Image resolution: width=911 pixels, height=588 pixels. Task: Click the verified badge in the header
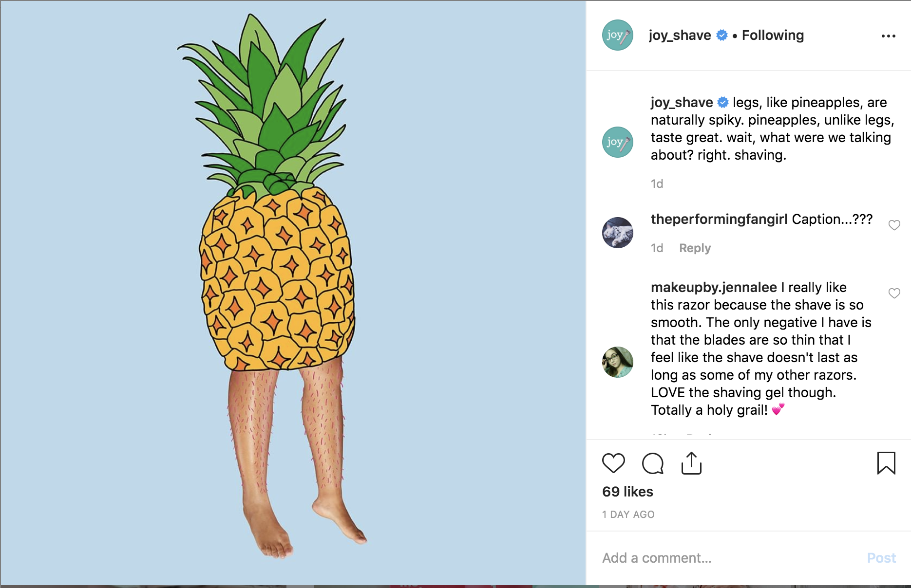point(722,35)
